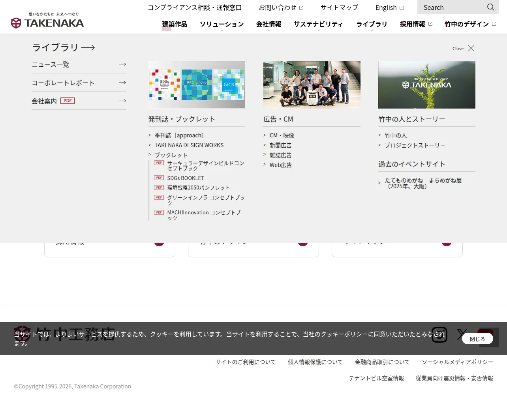This screenshot has width=507, height=420.
Task: Open テナントビル空室情報 footer link
Action: tap(376, 378)
